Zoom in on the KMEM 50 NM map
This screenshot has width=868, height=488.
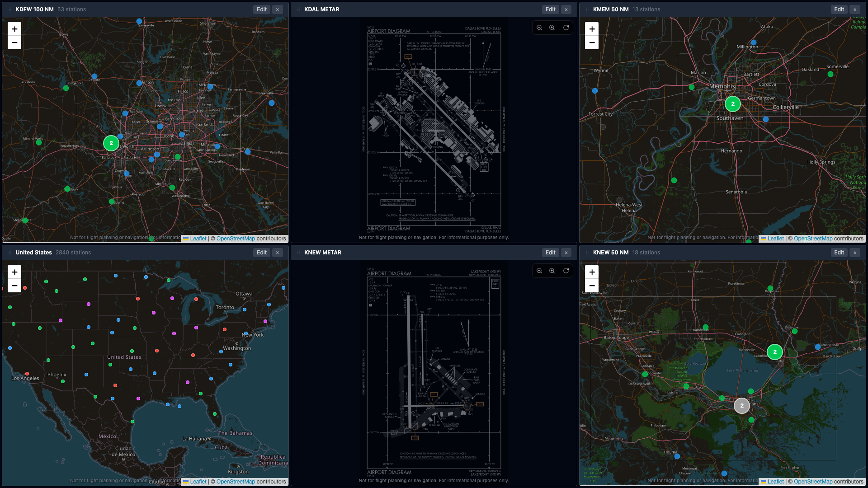pos(592,29)
